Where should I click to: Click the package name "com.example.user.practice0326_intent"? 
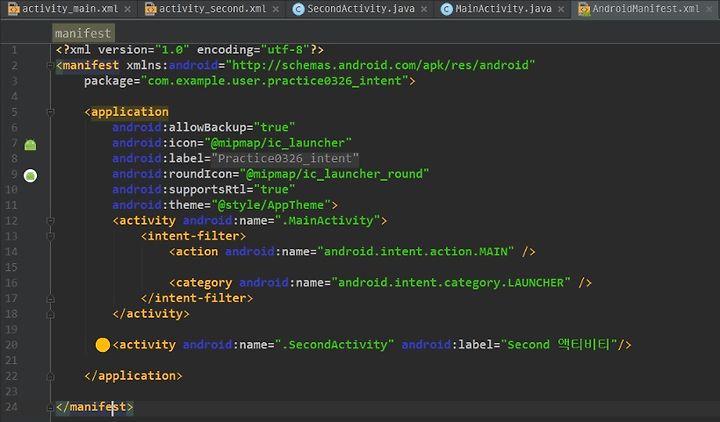pos(275,81)
